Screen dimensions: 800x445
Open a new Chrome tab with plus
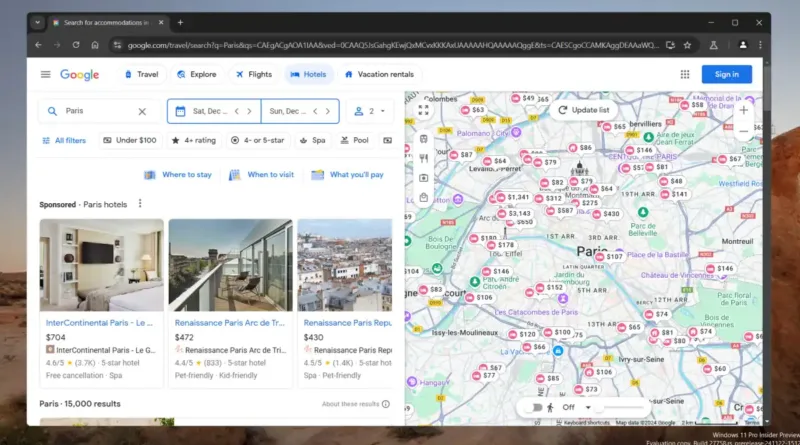click(180, 22)
